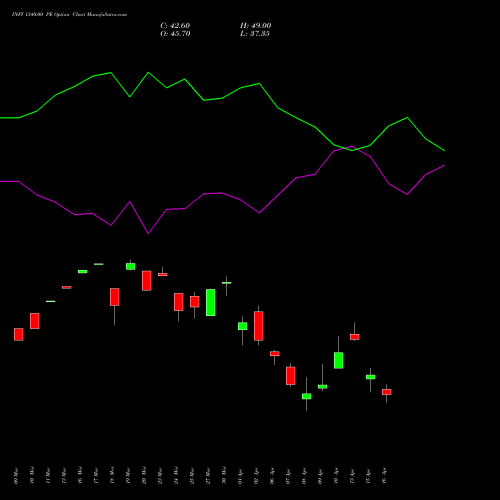Click the tall green candlestick above 27 Mar
This screenshot has height=500, width=500.
point(211,302)
